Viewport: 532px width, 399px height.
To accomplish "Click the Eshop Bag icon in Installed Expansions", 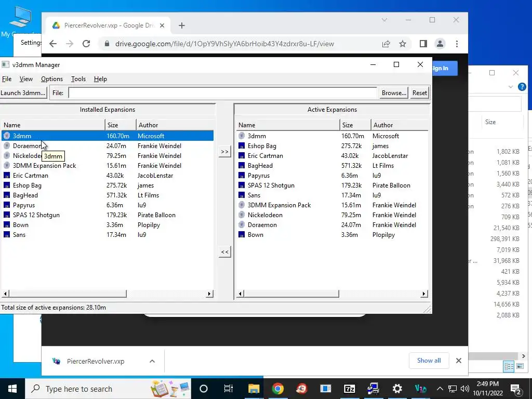I will click(x=6, y=185).
